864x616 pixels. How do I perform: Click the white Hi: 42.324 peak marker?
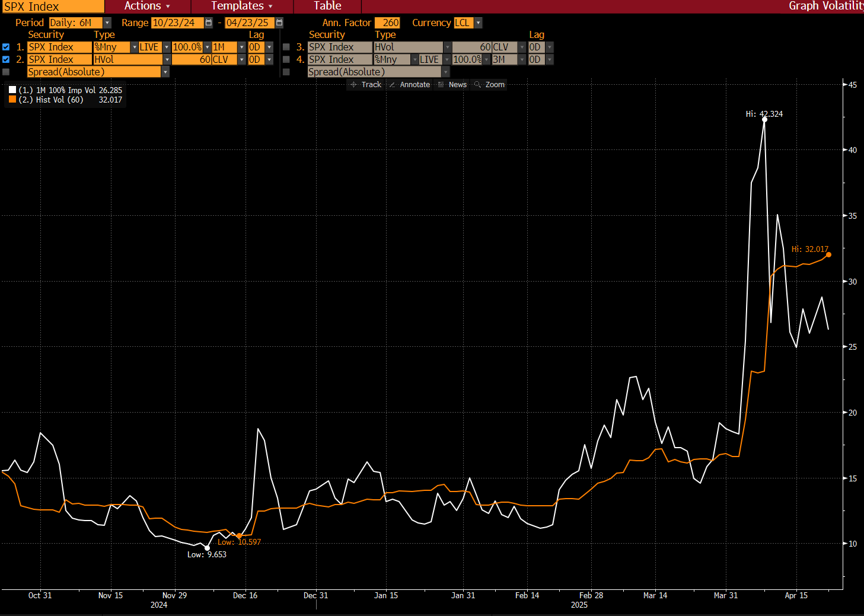pos(764,120)
